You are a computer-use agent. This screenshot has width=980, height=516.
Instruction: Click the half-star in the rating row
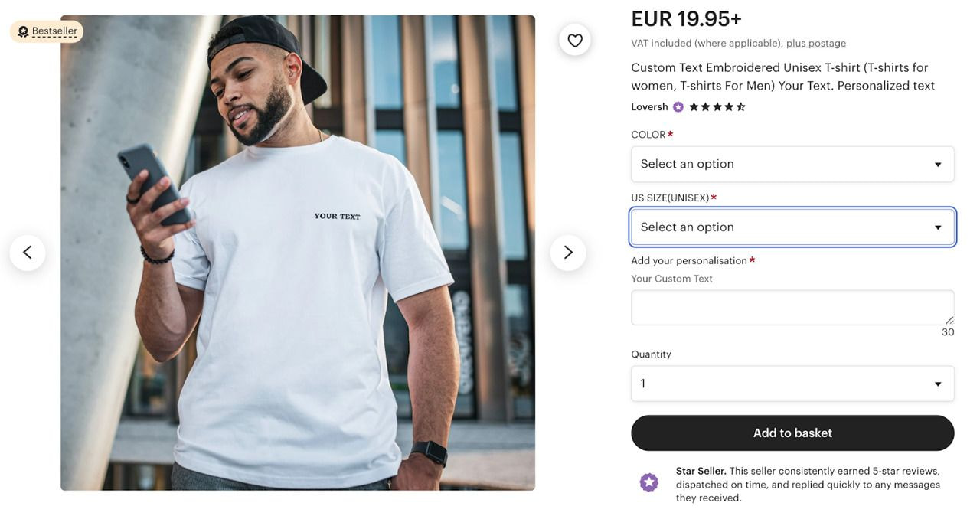point(740,107)
